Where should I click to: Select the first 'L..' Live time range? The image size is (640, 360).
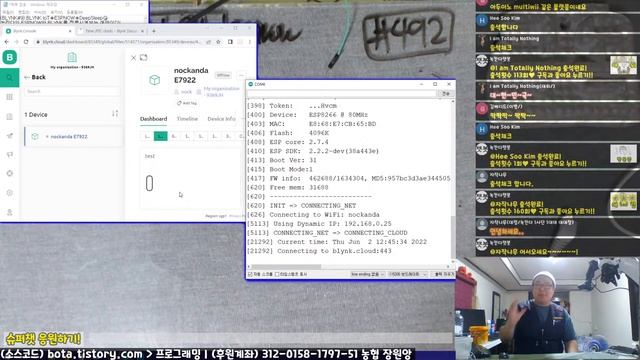(147, 136)
